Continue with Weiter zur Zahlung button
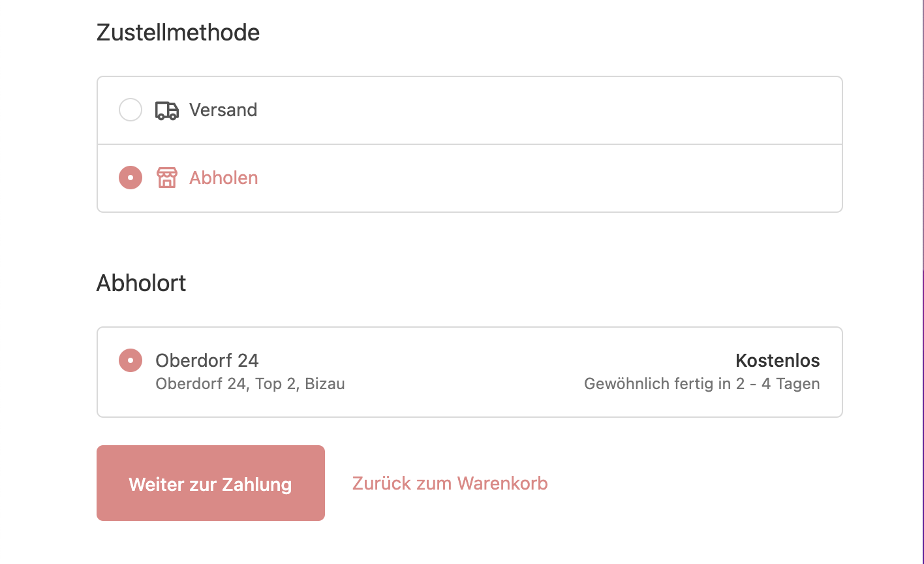The width and height of the screenshot is (924, 564). click(211, 483)
